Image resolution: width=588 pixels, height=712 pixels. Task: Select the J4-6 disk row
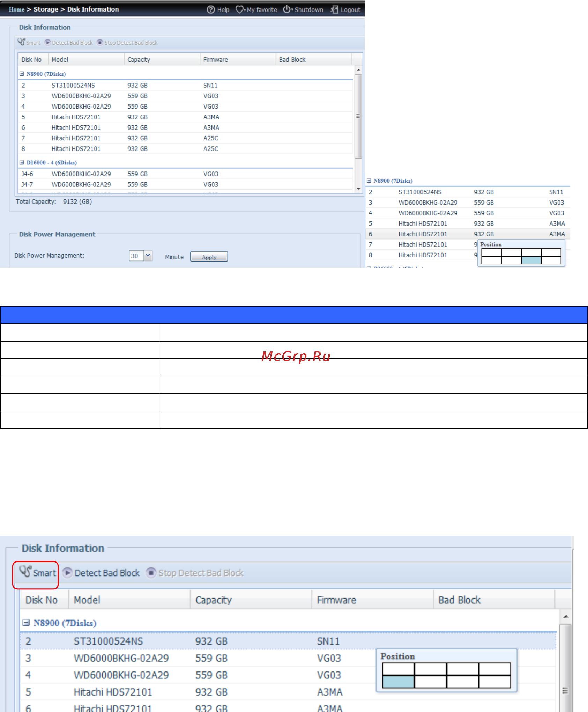point(185,174)
